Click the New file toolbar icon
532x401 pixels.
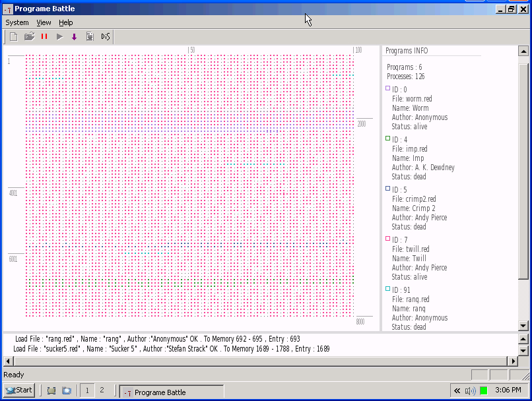point(14,37)
